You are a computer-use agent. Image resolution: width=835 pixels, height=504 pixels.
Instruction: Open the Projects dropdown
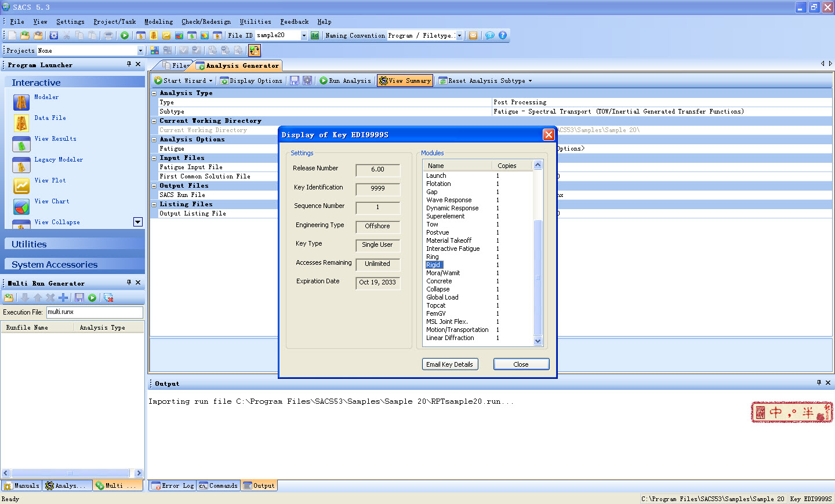[x=140, y=50]
